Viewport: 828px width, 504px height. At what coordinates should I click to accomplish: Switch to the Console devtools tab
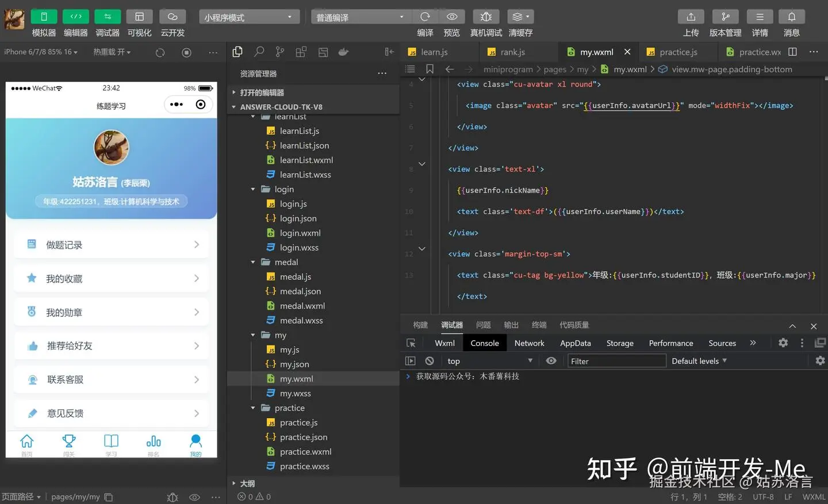485,343
